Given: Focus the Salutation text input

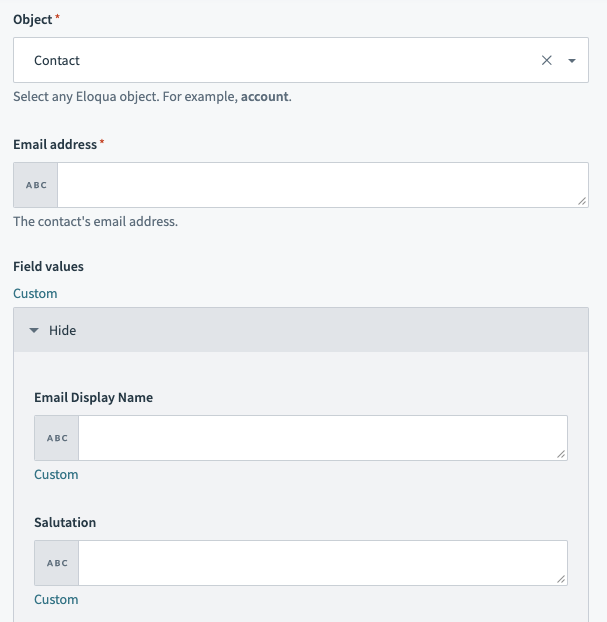Looking at the screenshot, I should click(x=320, y=563).
